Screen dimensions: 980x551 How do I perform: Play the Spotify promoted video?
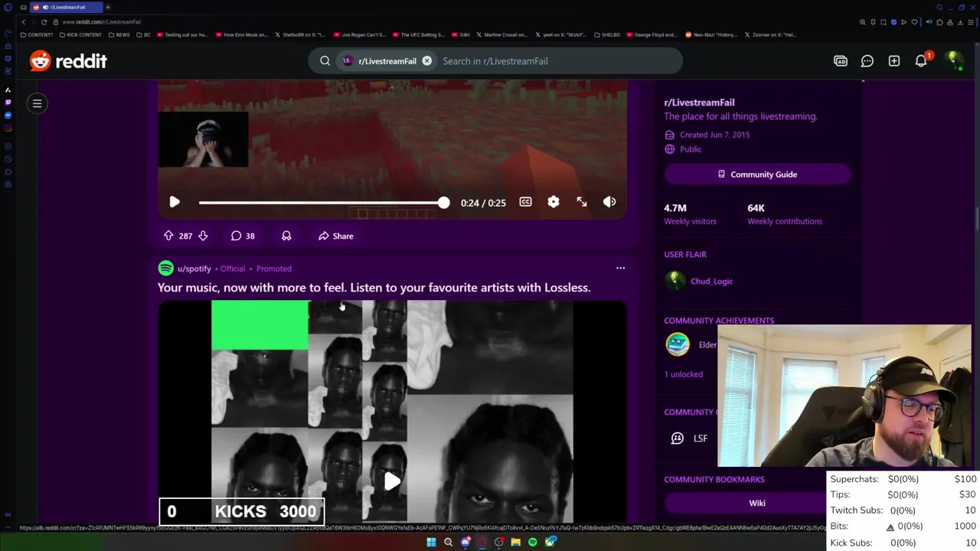[392, 481]
